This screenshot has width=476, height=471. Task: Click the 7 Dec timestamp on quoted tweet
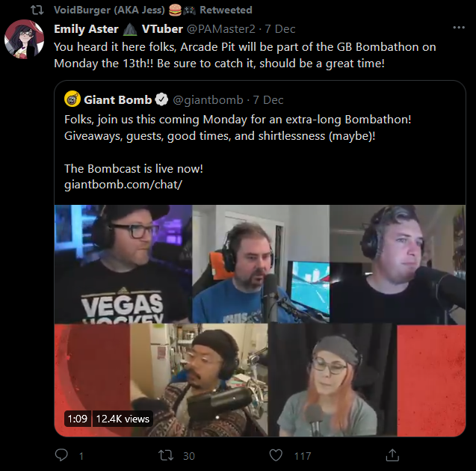click(x=268, y=99)
